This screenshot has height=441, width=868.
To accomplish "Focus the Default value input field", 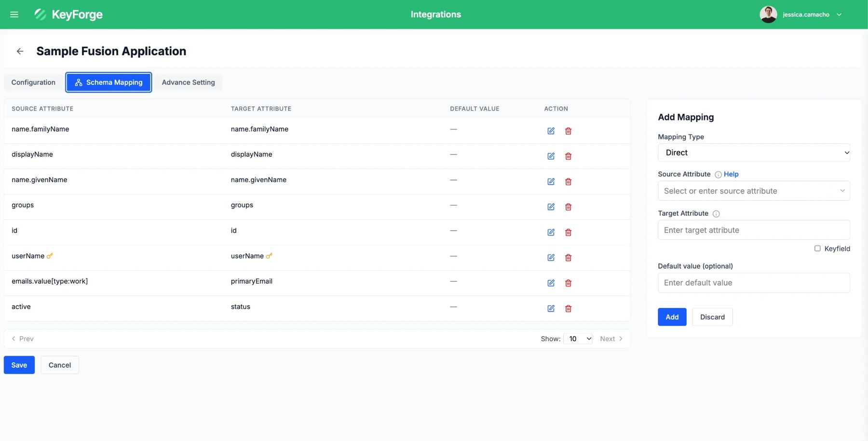I will (754, 283).
